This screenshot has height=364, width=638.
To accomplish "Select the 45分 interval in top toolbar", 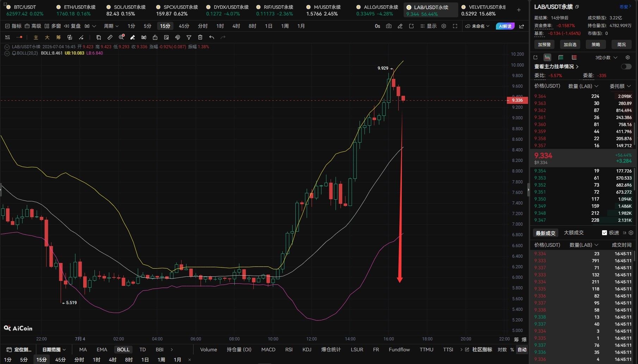I will pos(184,26).
